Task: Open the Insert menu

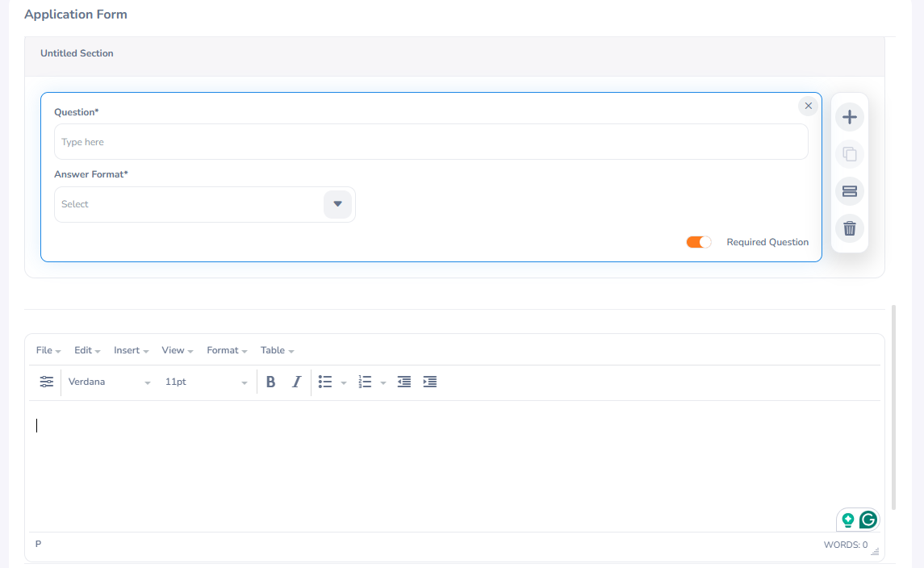Action: pyautogui.click(x=132, y=350)
